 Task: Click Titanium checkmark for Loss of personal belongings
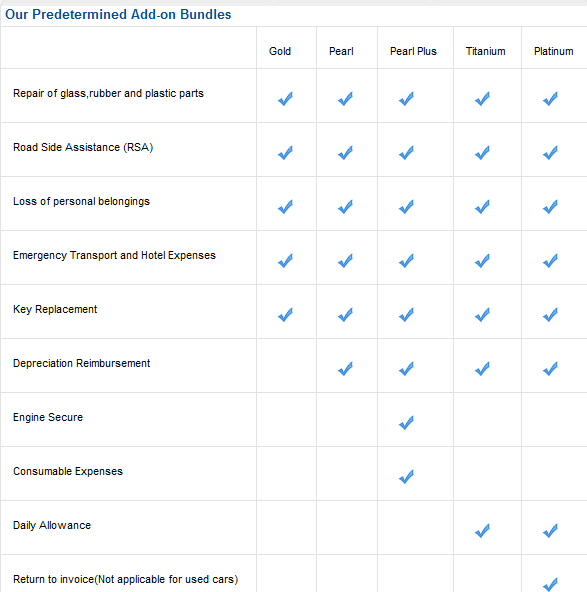coord(482,207)
